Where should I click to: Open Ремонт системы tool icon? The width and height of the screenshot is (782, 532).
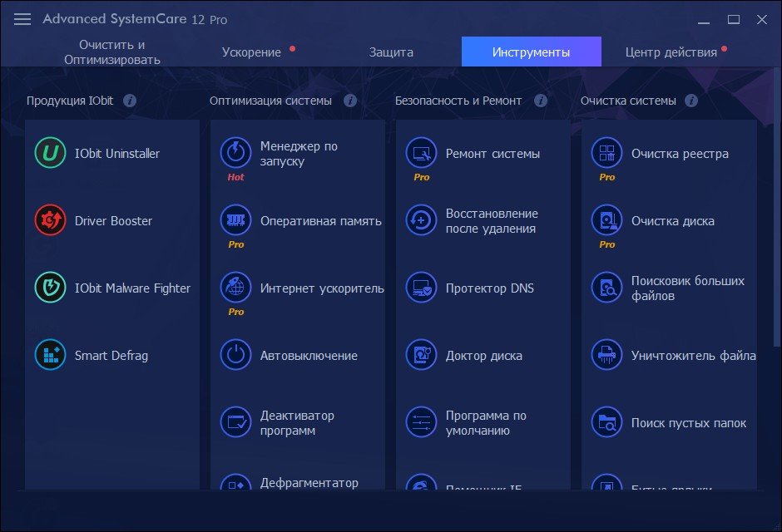(421, 153)
